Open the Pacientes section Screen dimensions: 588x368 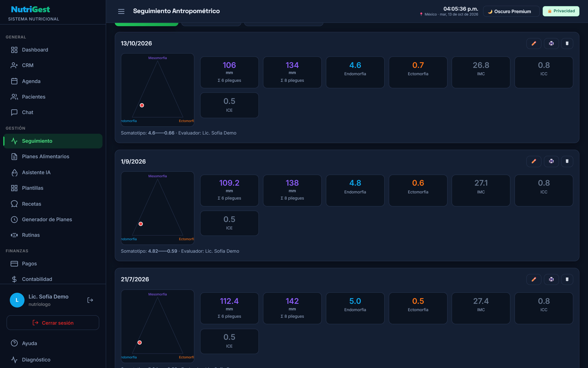[x=53, y=97]
